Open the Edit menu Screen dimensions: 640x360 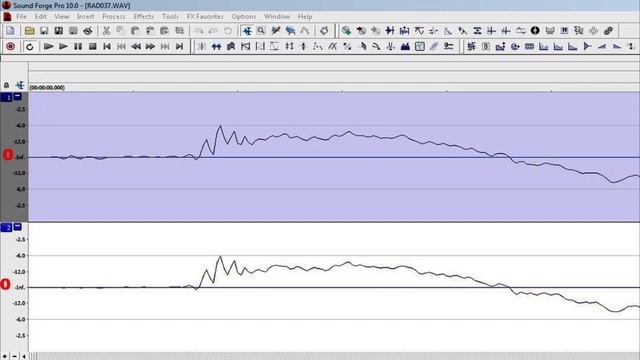pyautogui.click(x=40, y=16)
